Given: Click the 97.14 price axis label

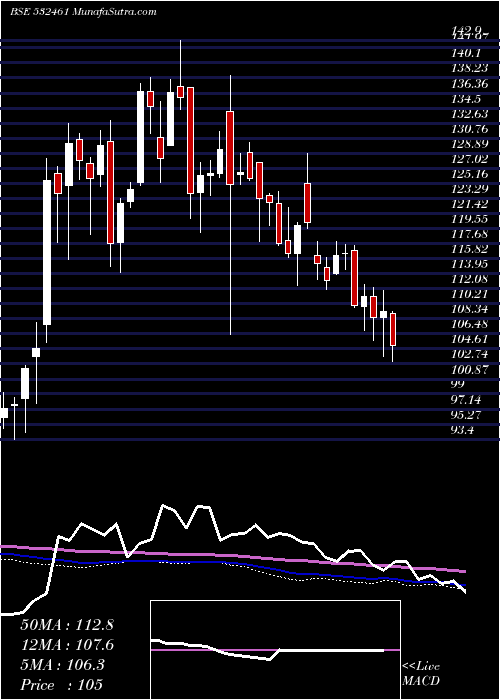Looking at the screenshot, I should 465,399.
